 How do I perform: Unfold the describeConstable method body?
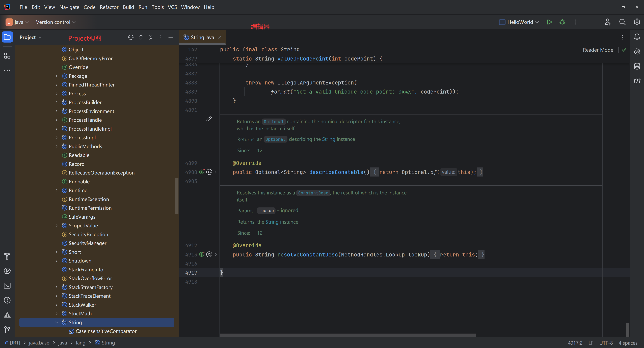pos(216,172)
